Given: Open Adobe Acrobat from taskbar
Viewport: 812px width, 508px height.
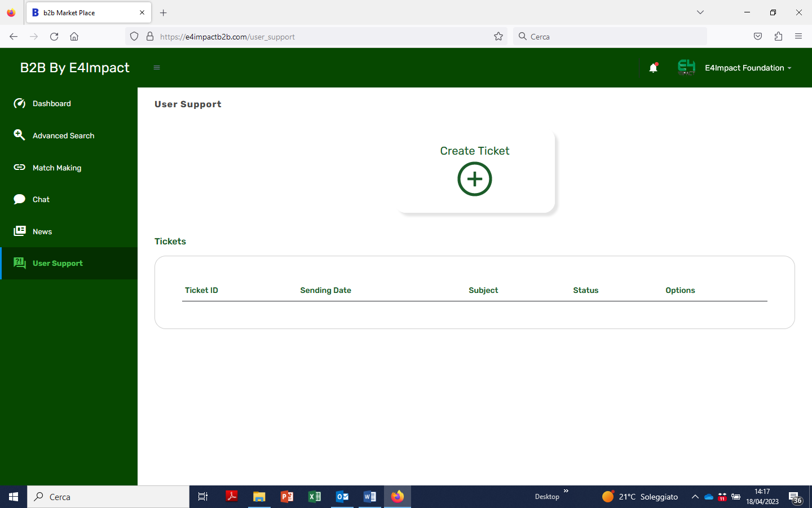Looking at the screenshot, I should tap(232, 497).
